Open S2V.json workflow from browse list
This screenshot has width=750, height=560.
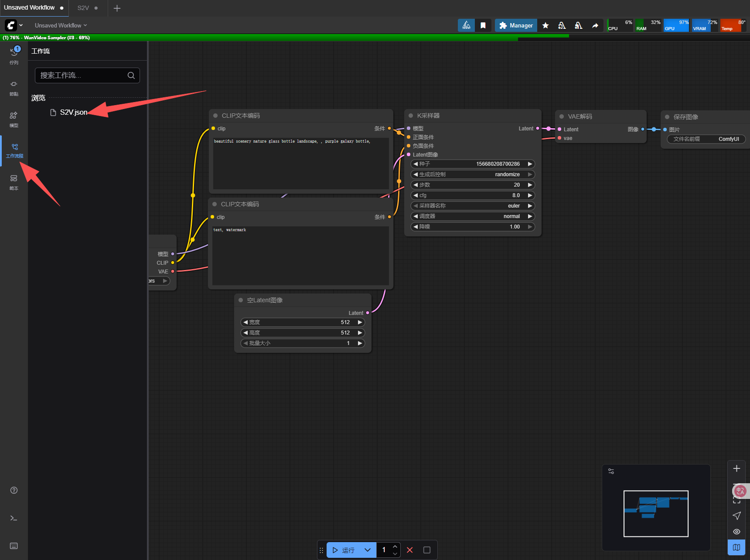(74, 112)
